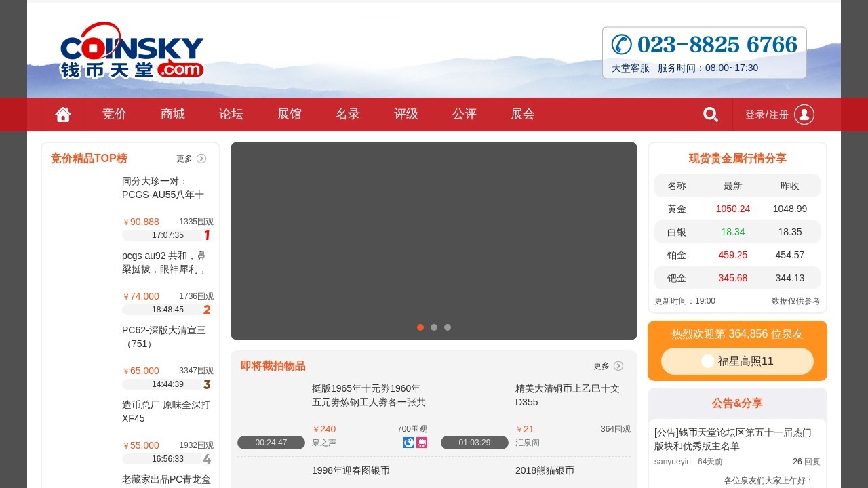868x488 pixels.
Task: Open the 钱币天堂论坛区 announcement post link
Action: 732,439
